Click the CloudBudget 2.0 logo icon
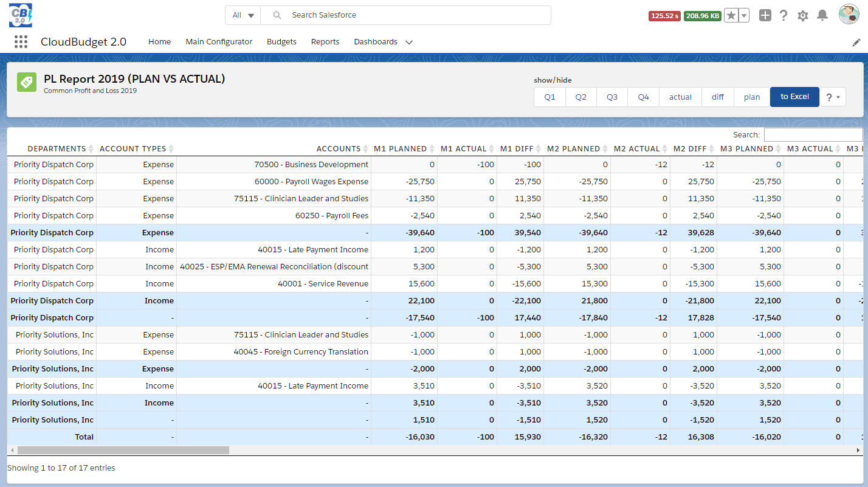This screenshot has width=868, height=487. click(20, 15)
